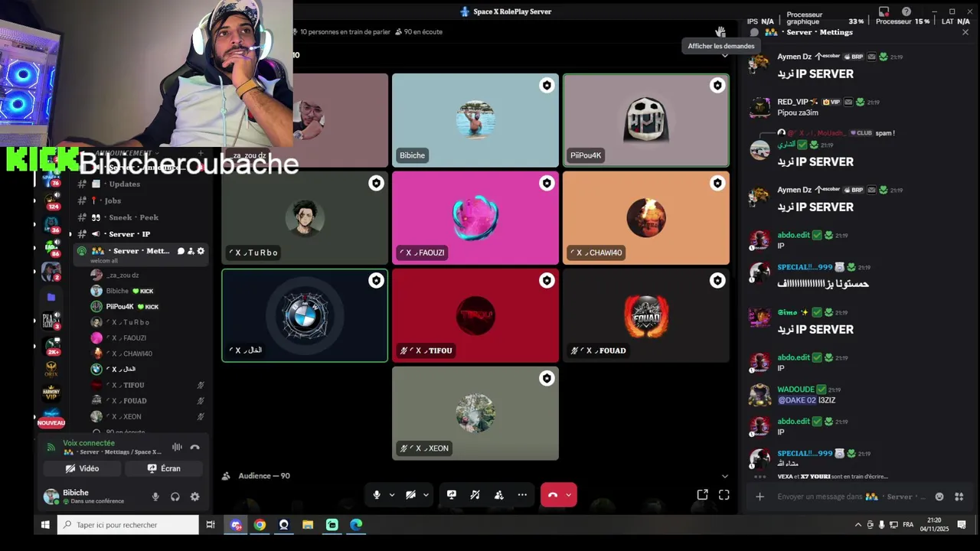Select the X CHAWI40 video tile
The width and height of the screenshot is (980, 551).
point(646,218)
